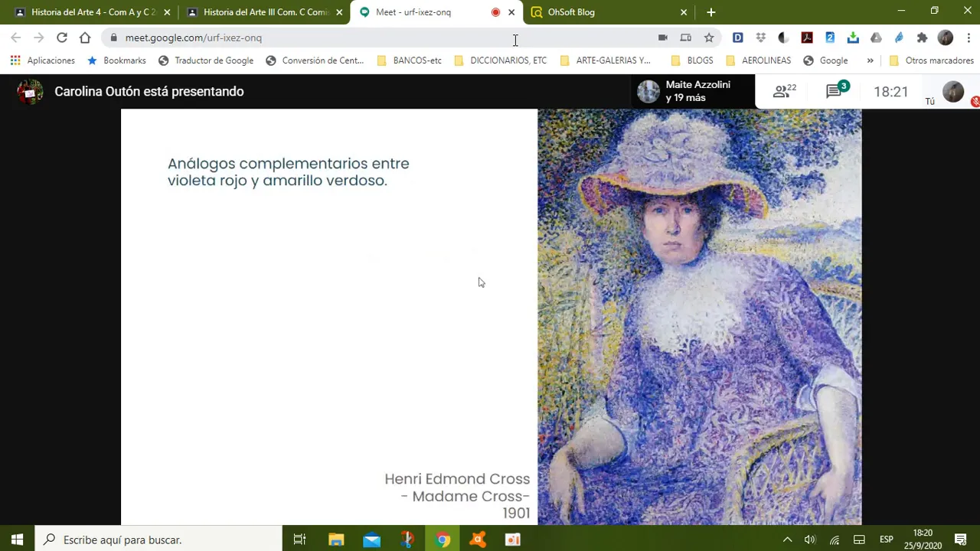Expand the DICCIONARIOS, ETC bookmark folder
The height and width of the screenshot is (551, 980).
501,60
